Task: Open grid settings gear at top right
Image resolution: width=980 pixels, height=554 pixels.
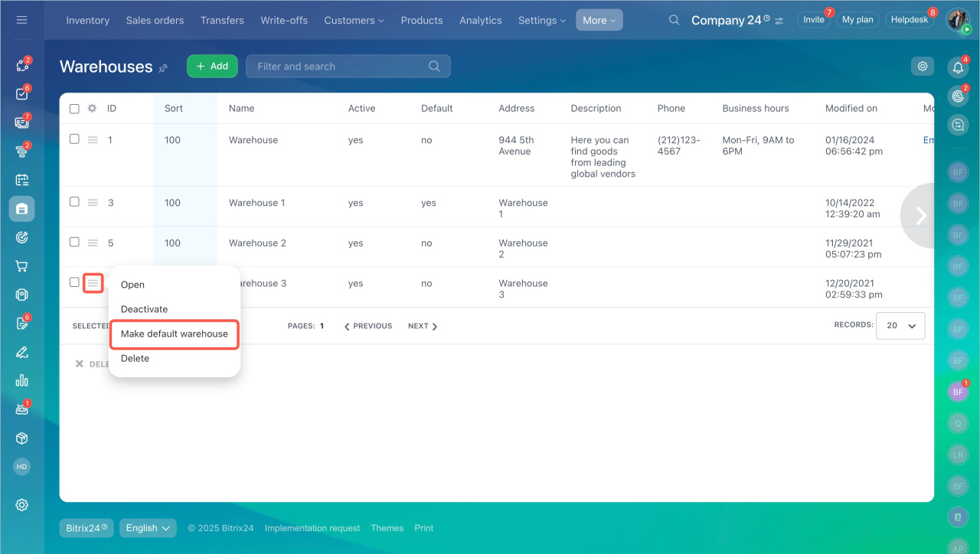Action: click(923, 67)
